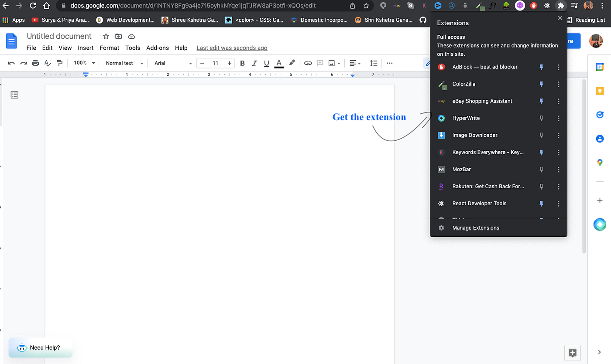This screenshot has width=611, height=364.
Task: Toggle bold formatting
Action: pos(242,63)
